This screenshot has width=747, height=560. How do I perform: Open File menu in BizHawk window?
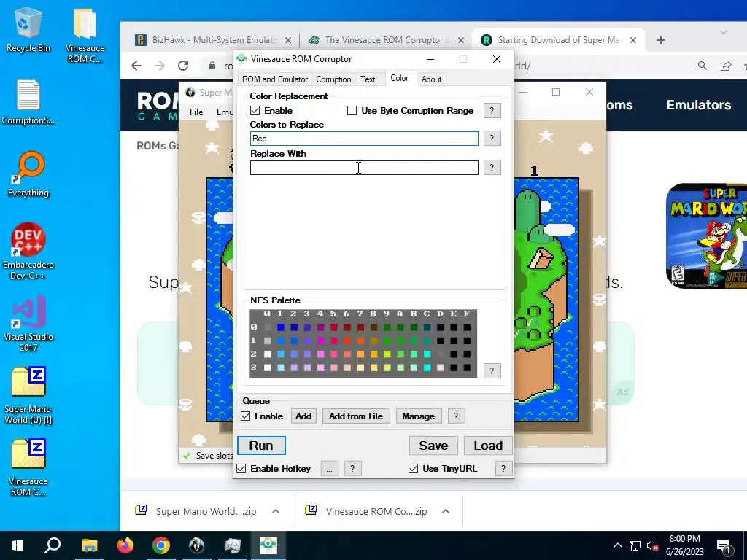(196, 112)
